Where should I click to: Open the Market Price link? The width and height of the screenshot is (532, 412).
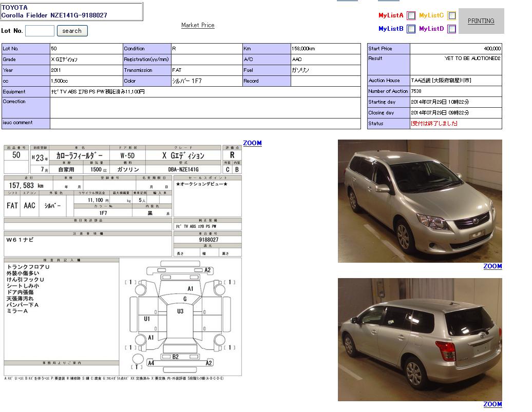click(198, 25)
